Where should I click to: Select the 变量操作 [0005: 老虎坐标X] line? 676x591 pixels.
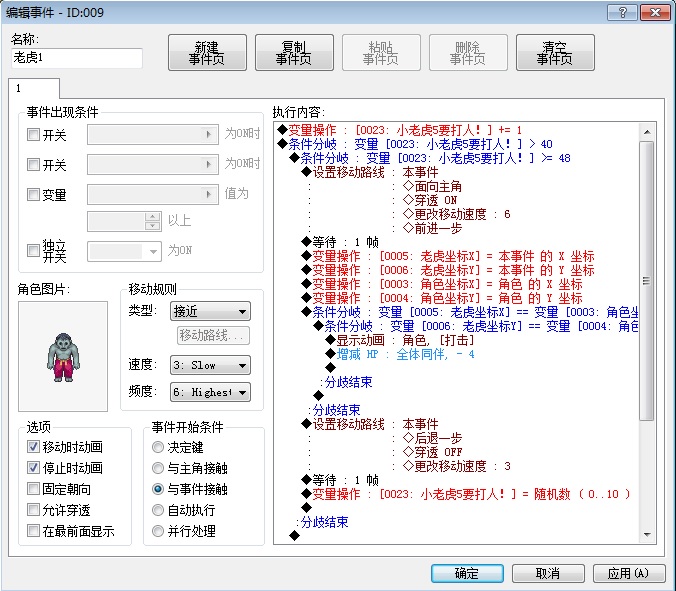point(448,256)
